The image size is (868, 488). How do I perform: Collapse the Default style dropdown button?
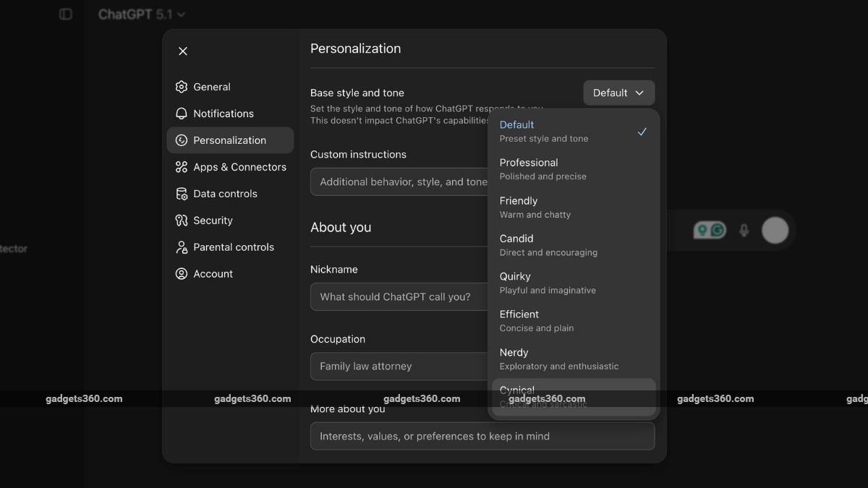click(618, 93)
